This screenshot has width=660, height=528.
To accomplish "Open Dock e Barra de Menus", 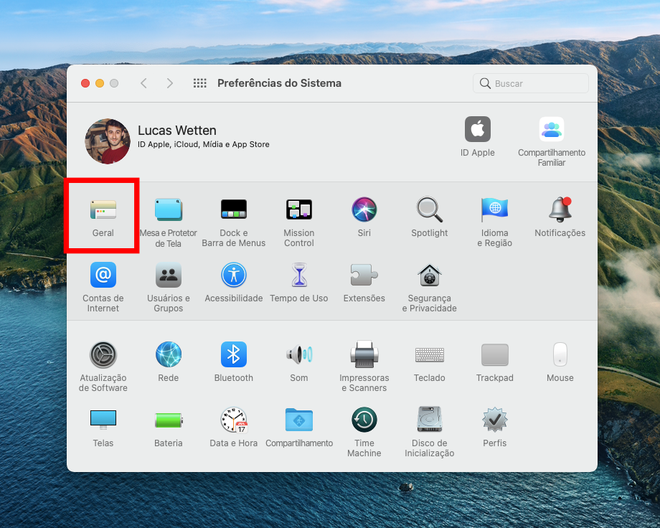I will pos(234,209).
